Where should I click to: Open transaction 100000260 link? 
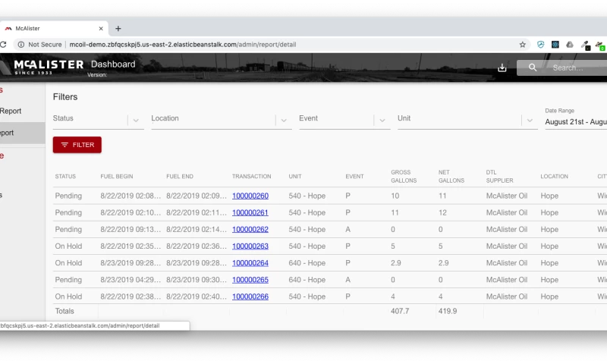coord(250,196)
